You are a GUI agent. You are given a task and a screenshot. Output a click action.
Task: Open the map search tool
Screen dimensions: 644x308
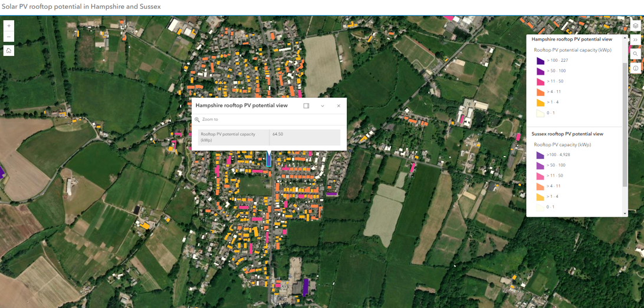635,54
